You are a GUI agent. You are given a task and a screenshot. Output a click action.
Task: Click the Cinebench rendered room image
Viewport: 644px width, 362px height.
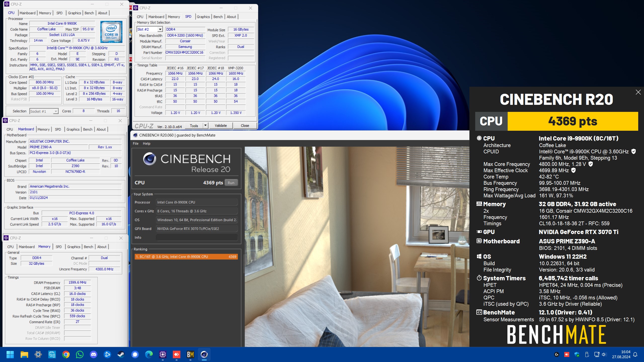(x=357, y=247)
